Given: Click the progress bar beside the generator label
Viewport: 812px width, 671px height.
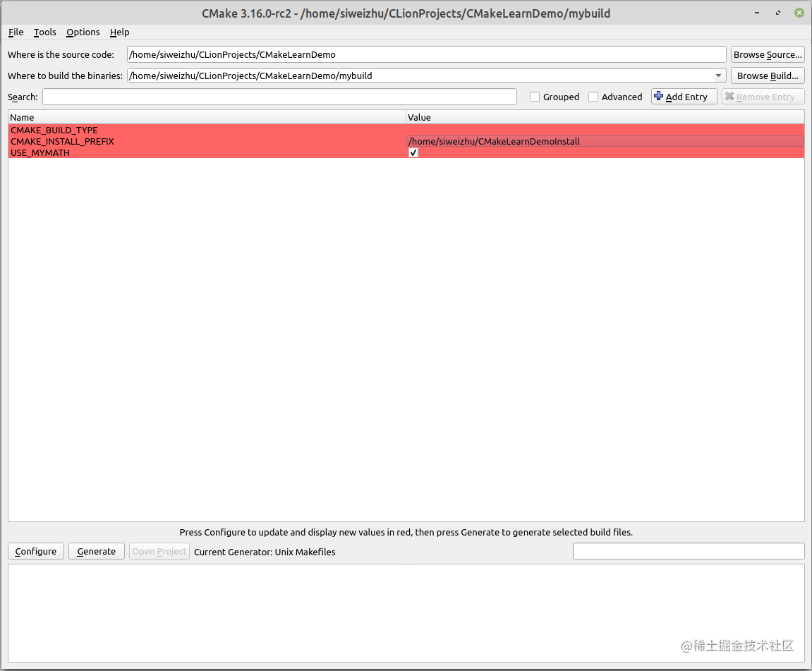Looking at the screenshot, I should (689, 551).
